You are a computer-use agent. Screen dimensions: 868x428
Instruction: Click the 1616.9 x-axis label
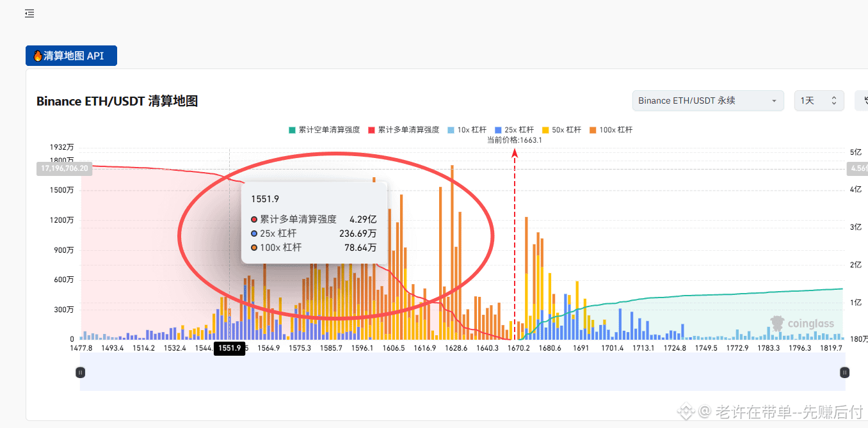(425, 348)
